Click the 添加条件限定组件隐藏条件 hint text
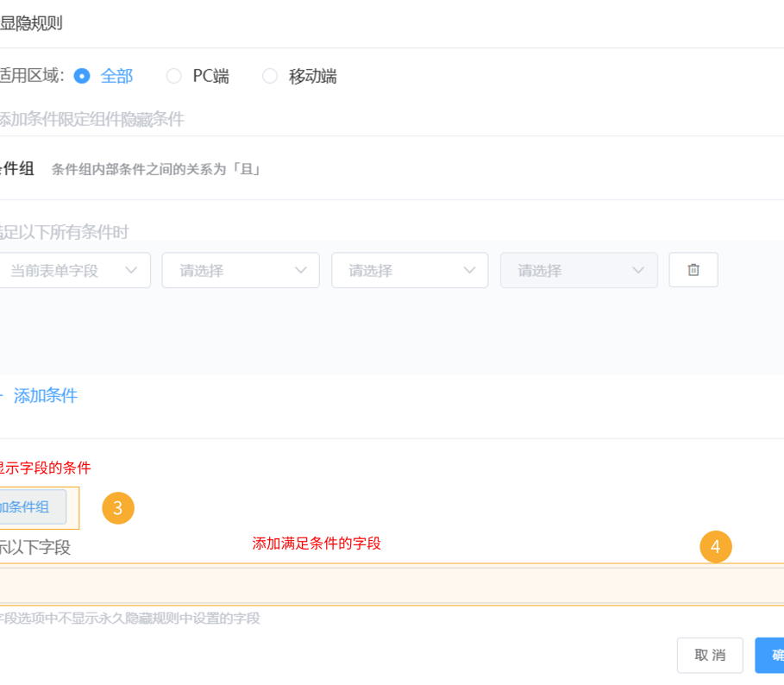This screenshot has width=784, height=685. 91,119
